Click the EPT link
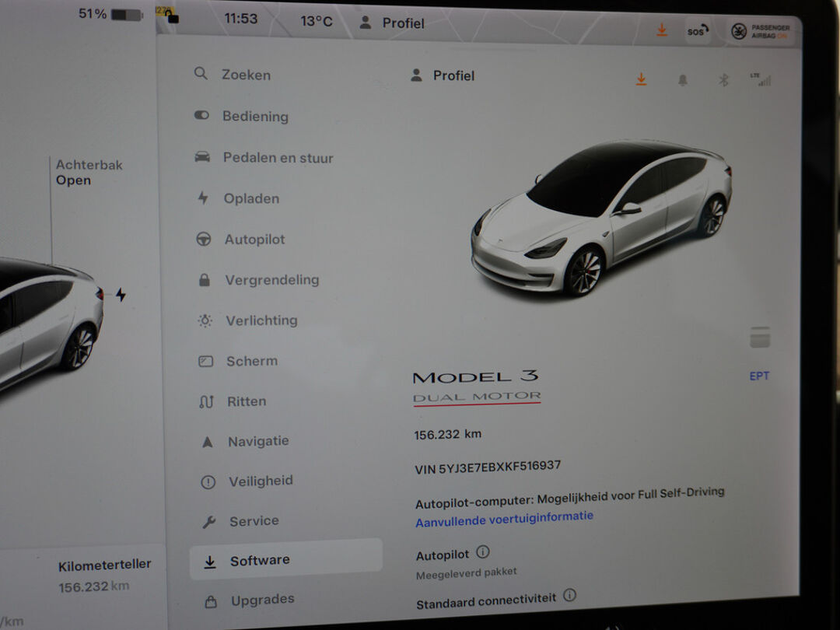840x630 pixels. pyautogui.click(x=759, y=376)
